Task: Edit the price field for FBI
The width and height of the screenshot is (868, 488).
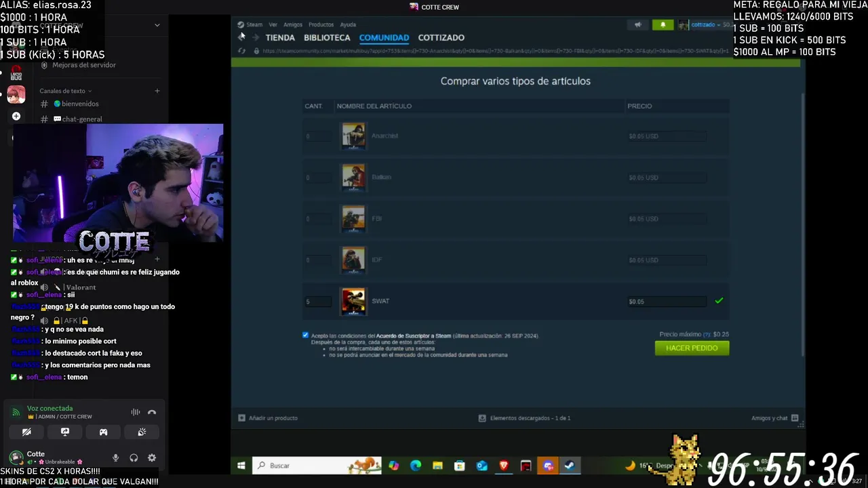Action: 667,219
